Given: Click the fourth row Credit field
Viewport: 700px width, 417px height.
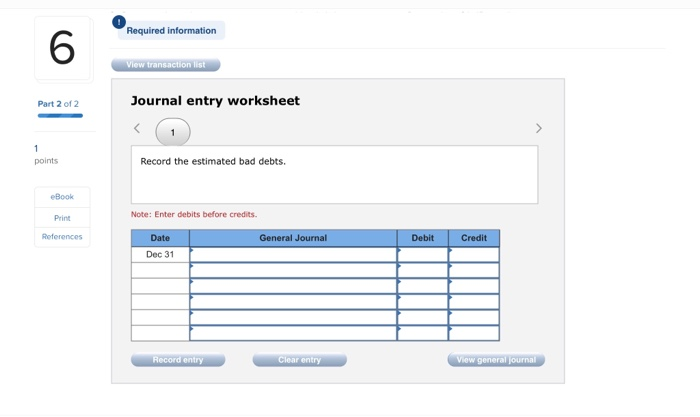Looking at the screenshot, I should 474,302.
